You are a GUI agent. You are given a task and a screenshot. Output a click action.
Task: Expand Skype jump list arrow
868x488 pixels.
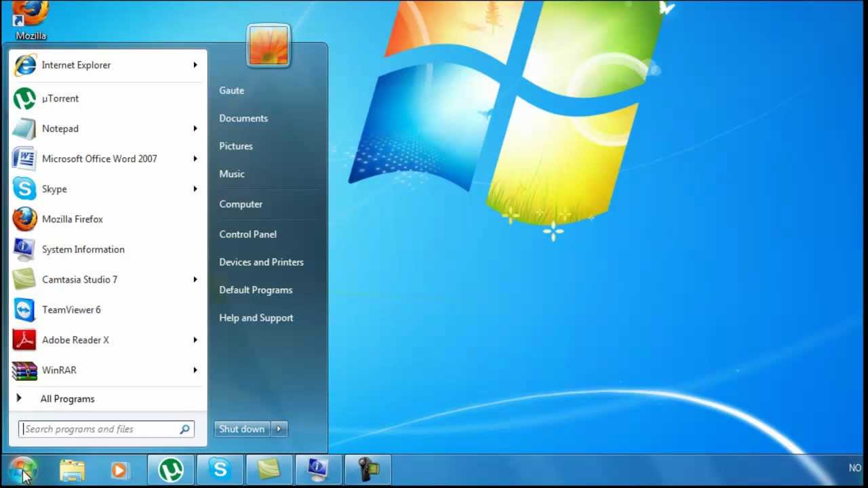195,189
